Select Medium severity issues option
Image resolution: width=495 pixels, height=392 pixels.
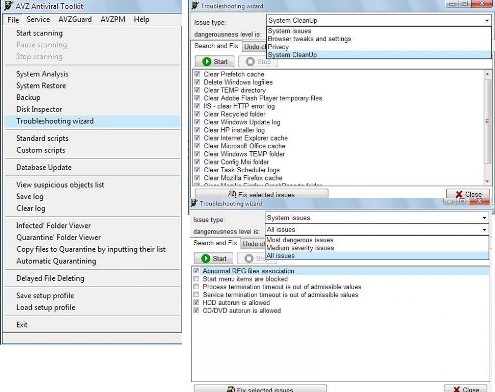tap(377, 248)
